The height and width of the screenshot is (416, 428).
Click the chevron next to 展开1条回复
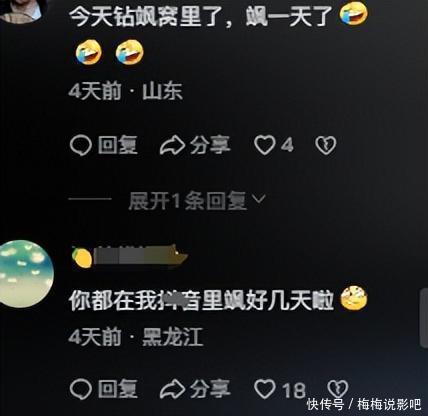(259, 199)
